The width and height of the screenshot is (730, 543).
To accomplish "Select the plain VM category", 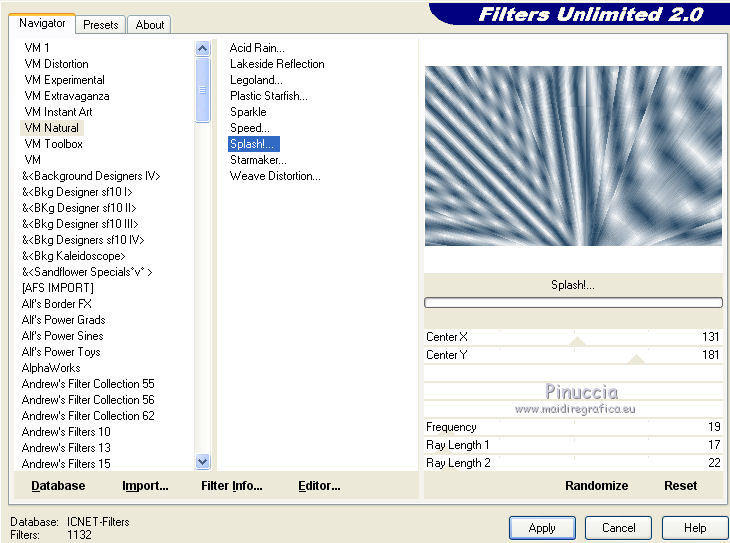I will (x=33, y=160).
